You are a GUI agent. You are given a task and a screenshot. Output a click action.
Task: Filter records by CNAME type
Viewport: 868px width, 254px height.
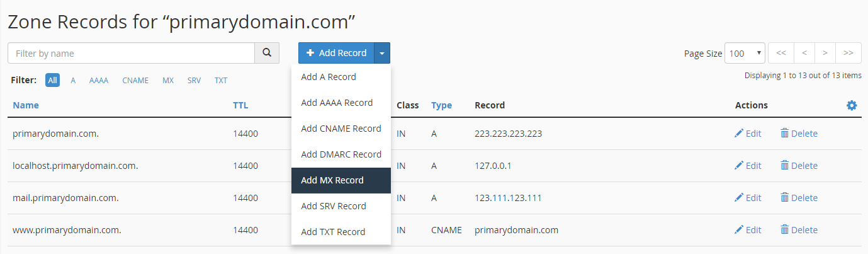point(135,81)
